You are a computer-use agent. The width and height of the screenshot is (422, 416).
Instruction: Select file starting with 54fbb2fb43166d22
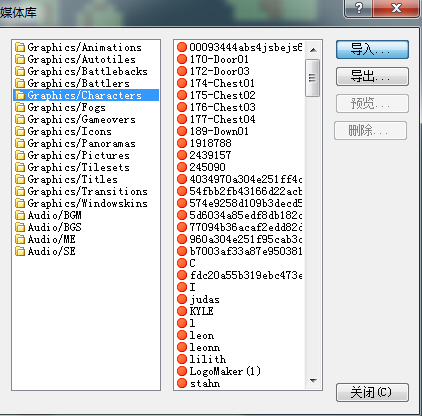[246, 191]
